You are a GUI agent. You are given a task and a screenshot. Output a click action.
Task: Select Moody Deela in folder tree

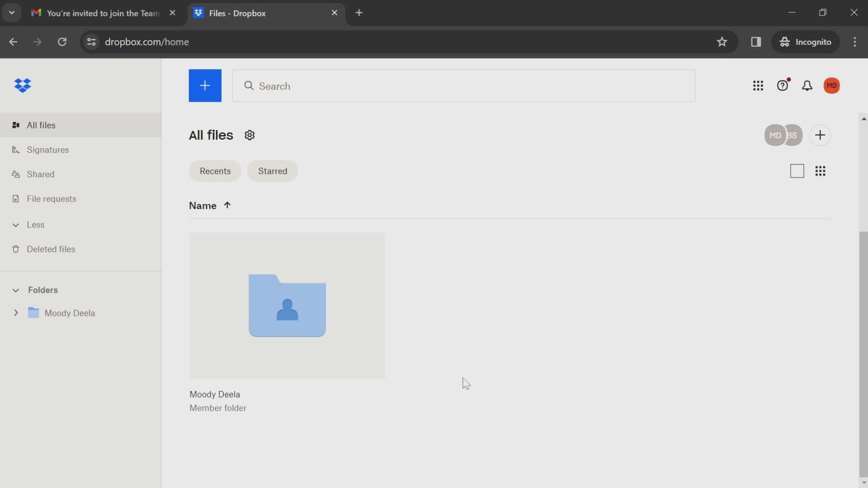click(x=70, y=313)
